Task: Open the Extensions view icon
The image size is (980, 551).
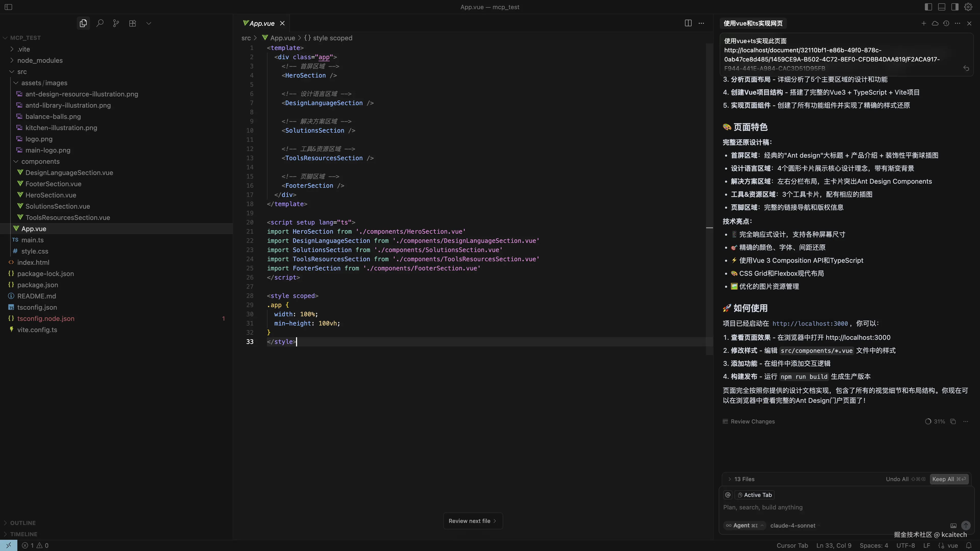Action: tap(132, 23)
